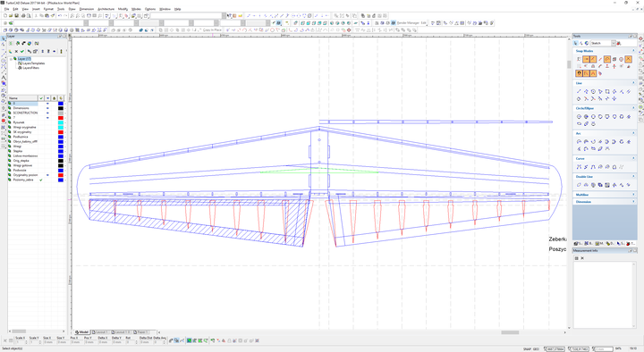Image resolution: width=644 pixels, height=352 pixels.
Task: Switch to the Model tab
Action: [x=81, y=331]
